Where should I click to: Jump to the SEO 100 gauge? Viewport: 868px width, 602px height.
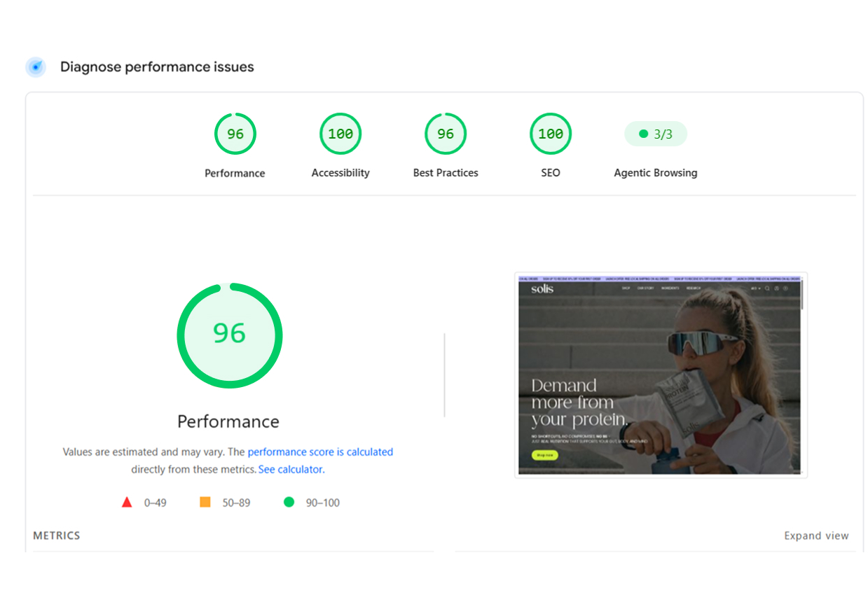point(551,134)
